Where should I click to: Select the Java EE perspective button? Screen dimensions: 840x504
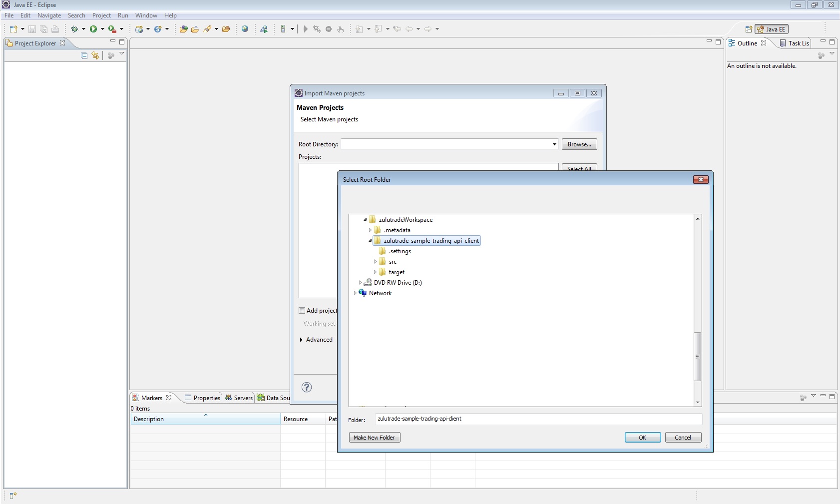[772, 29]
